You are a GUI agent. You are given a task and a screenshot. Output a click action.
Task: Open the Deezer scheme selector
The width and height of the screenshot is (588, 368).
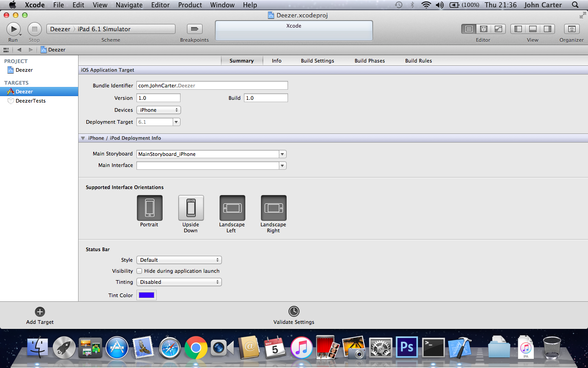(60, 29)
